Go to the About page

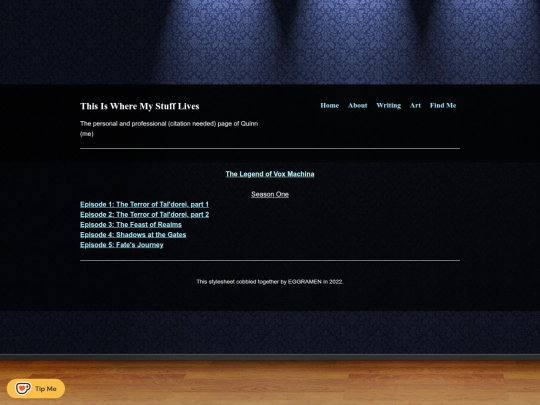(357, 105)
